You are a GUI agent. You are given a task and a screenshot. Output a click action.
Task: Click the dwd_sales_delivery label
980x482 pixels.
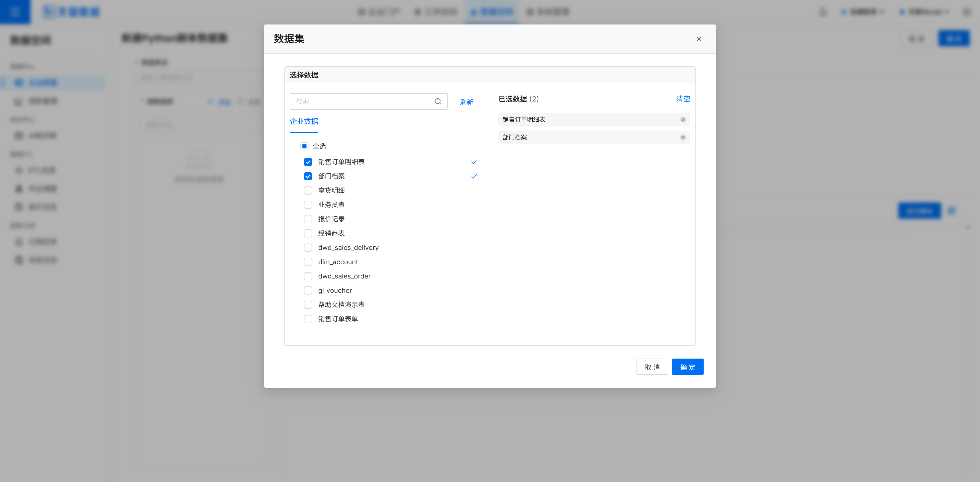click(x=348, y=248)
